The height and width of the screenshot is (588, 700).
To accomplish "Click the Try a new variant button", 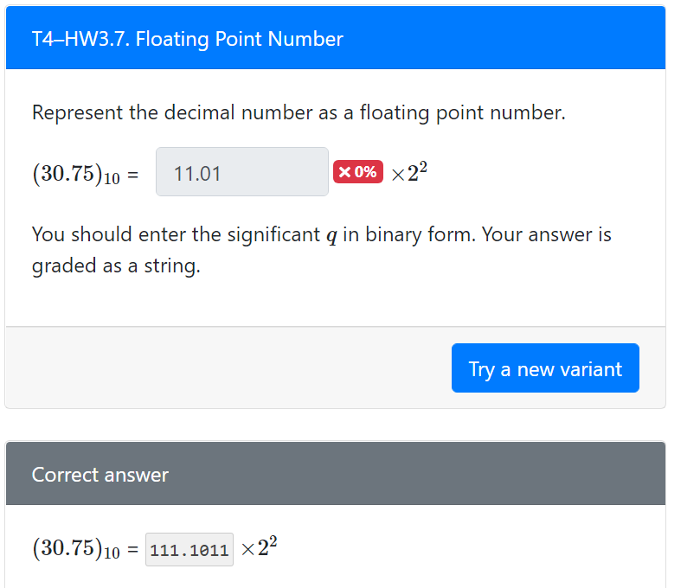I will (x=545, y=368).
